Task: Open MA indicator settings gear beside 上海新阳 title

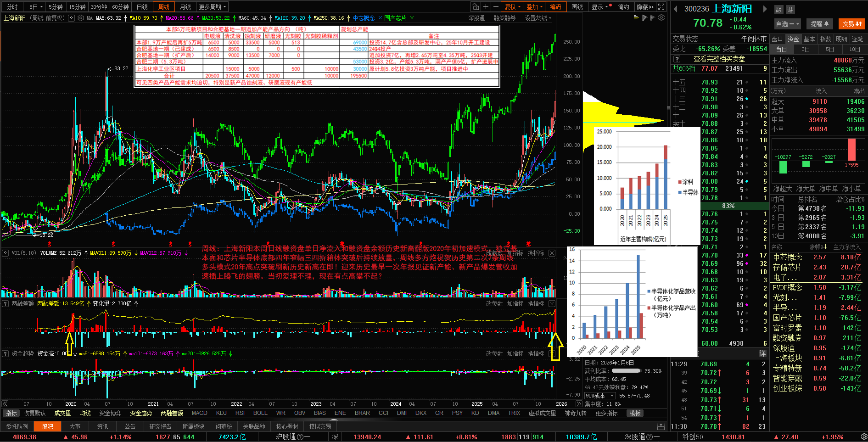Action: tap(81, 18)
